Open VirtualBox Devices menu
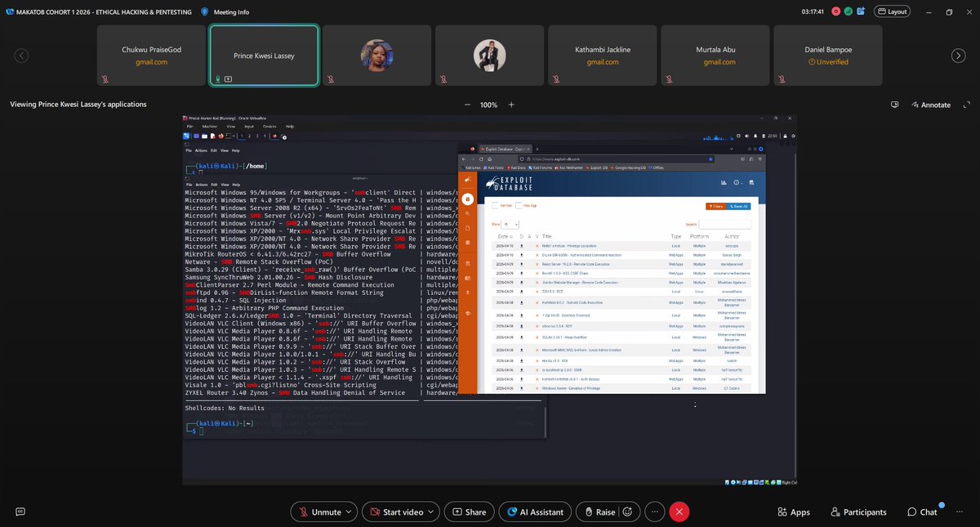The image size is (980, 527). pos(269,127)
